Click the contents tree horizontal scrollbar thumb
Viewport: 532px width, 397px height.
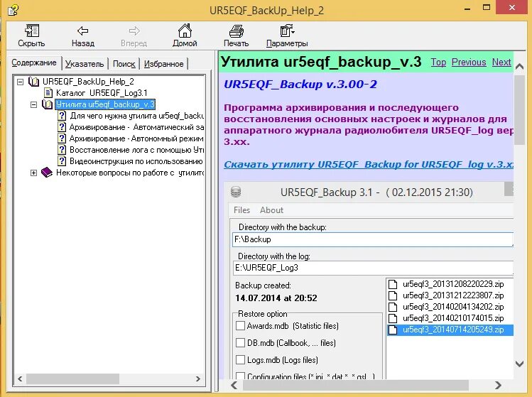click(72, 379)
